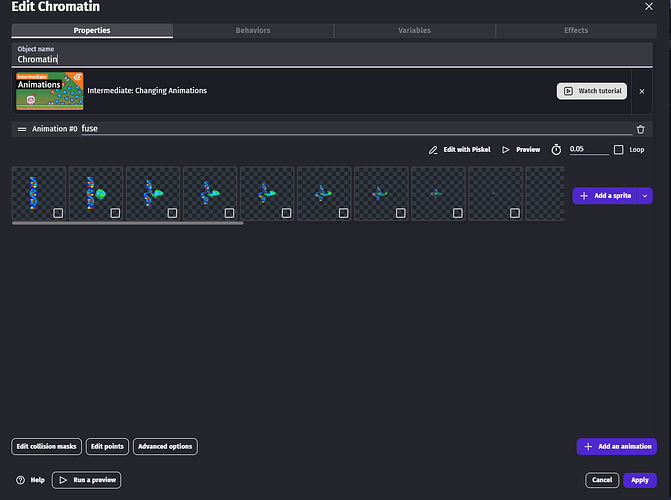Open the Help question mark icon
671x500 pixels.
click(20, 480)
